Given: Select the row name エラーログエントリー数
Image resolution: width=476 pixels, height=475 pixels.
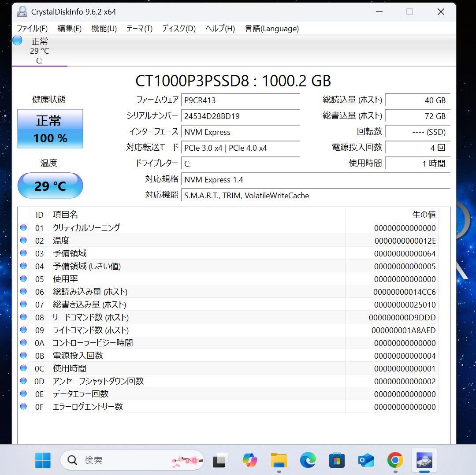Looking at the screenshot, I should click(88, 407).
